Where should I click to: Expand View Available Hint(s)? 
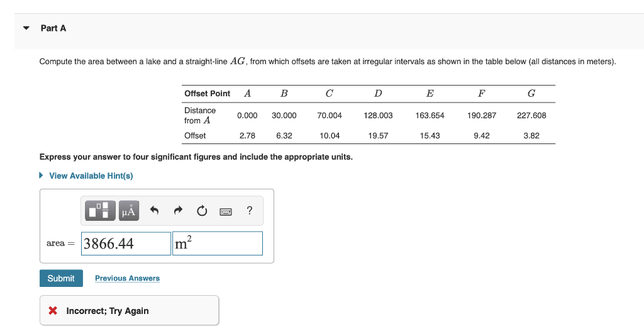[86, 176]
